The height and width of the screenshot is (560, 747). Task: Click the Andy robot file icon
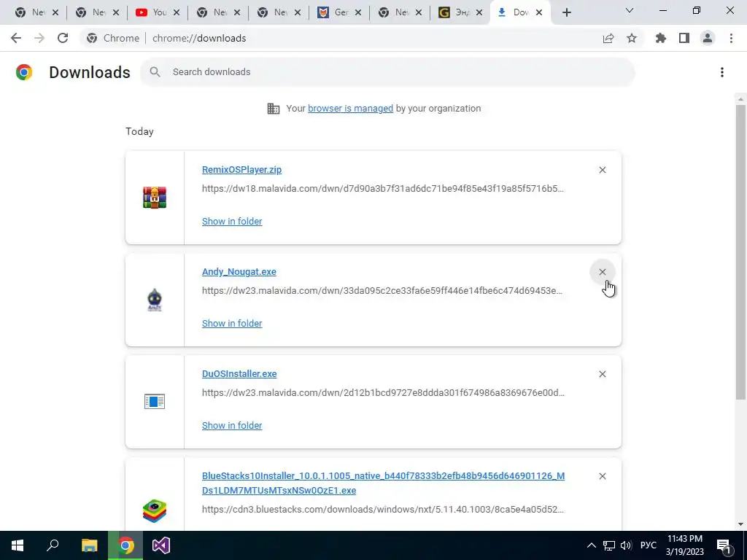tap(155, 300)
